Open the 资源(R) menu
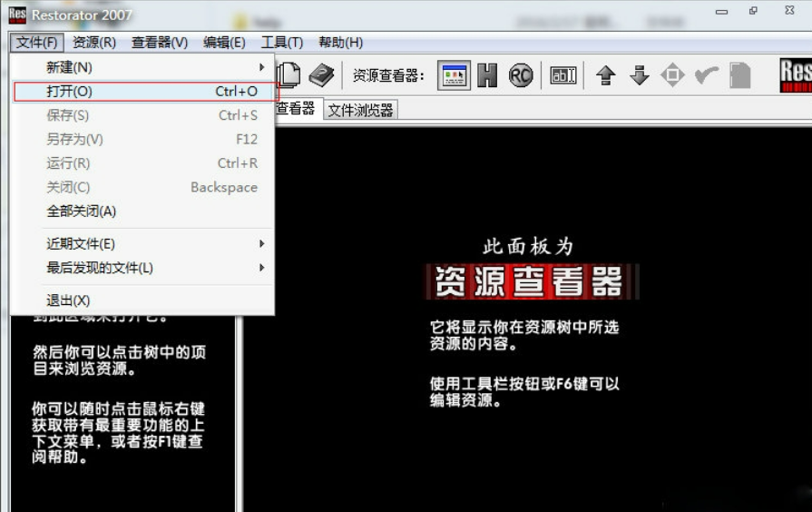This screenshot has height=512, width=812. tap(94, 43)
